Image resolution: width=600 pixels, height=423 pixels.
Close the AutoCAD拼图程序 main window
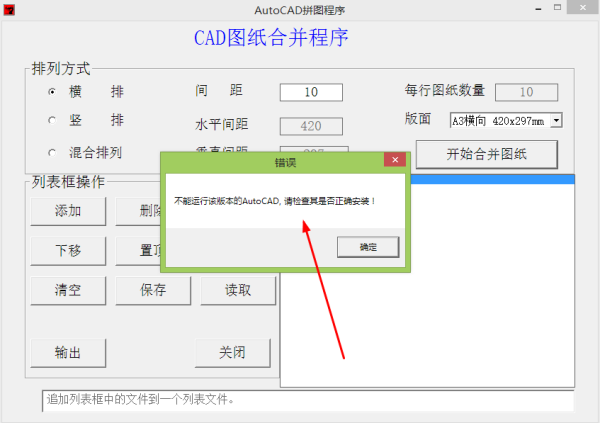point(583,7)
